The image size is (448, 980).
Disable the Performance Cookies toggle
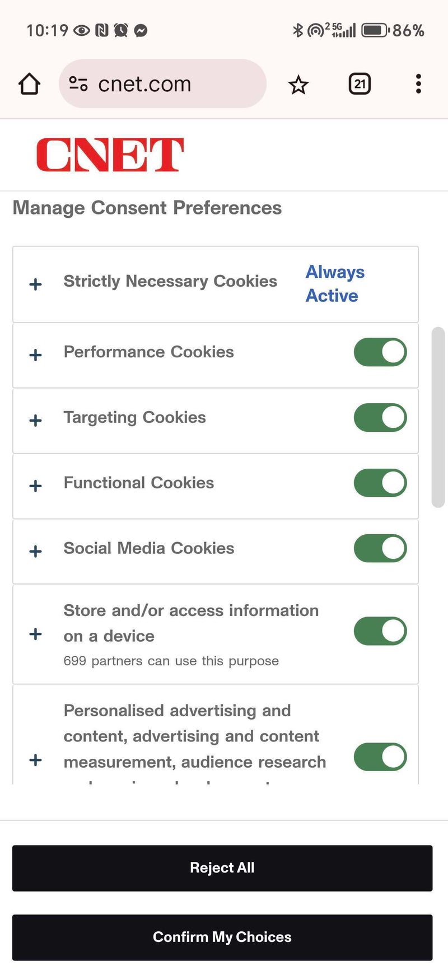380,352
